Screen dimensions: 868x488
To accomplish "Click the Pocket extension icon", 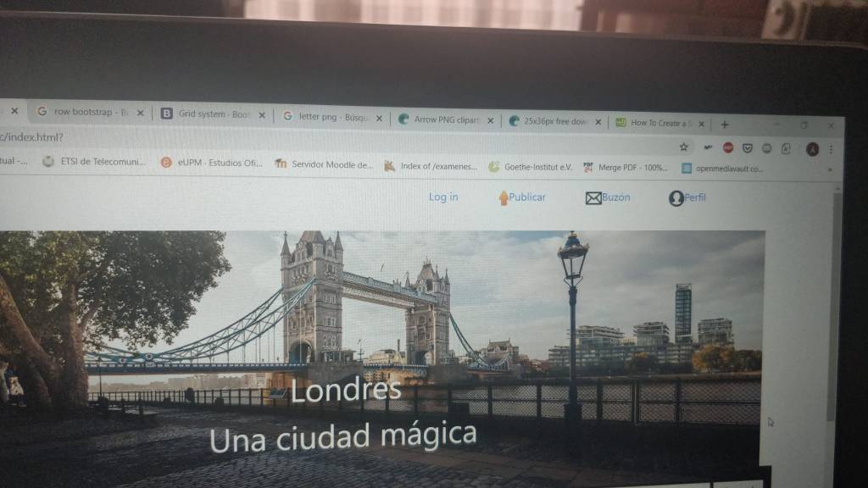I will [x=747, y=148].
